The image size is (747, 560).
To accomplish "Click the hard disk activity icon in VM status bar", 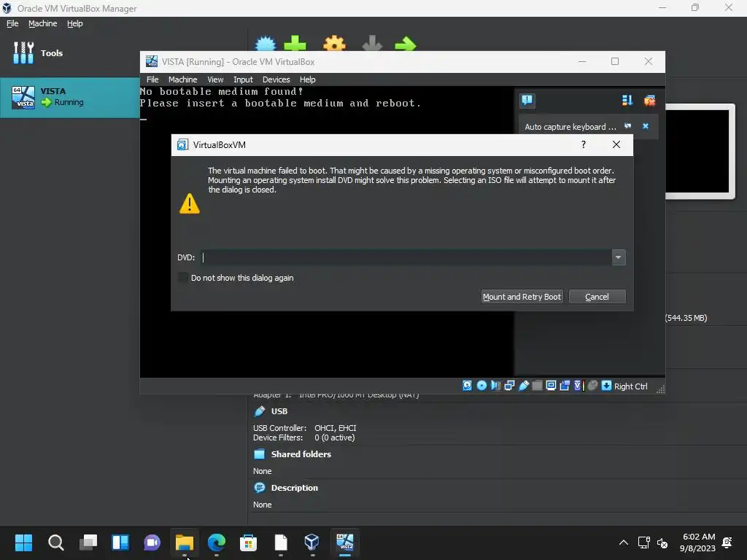I will click(468, 386).
